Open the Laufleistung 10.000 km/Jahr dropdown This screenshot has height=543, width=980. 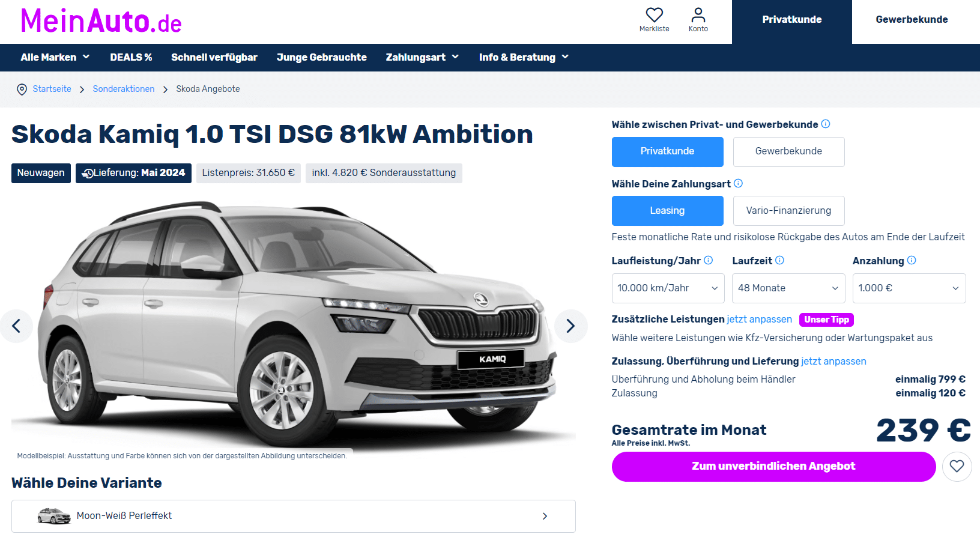668,288
